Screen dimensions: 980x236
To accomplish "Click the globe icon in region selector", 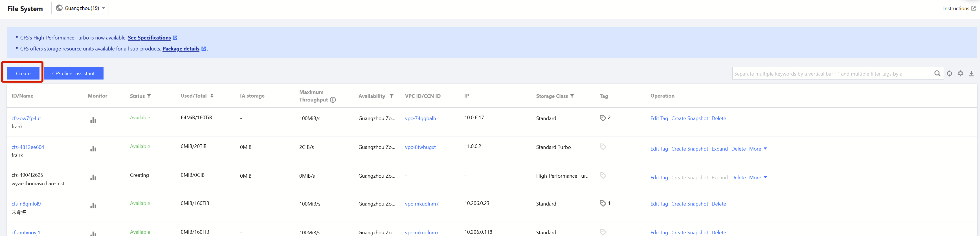I will [59, 8].
